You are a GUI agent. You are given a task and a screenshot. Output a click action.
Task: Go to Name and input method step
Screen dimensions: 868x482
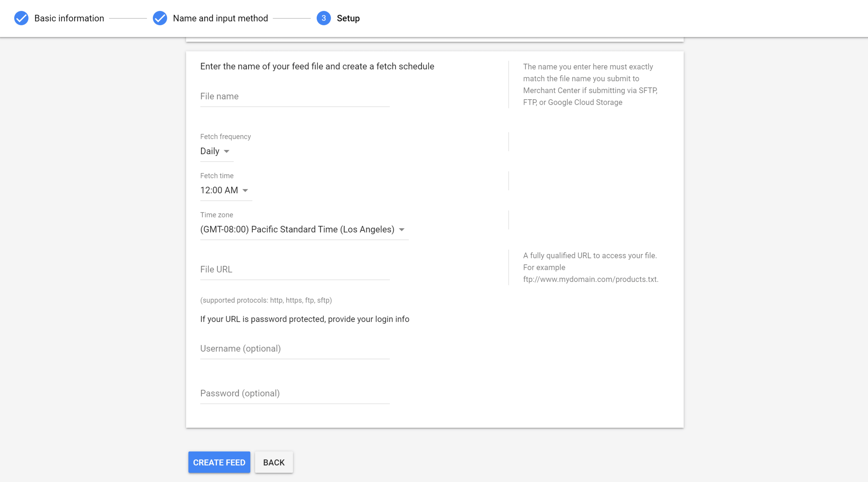[220, 18]
